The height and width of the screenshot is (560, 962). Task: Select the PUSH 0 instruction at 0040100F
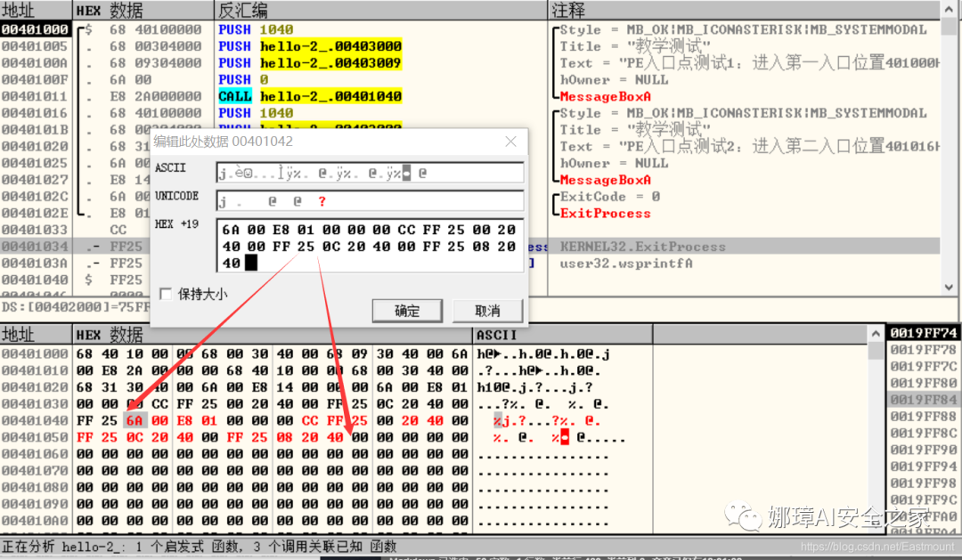243,79
